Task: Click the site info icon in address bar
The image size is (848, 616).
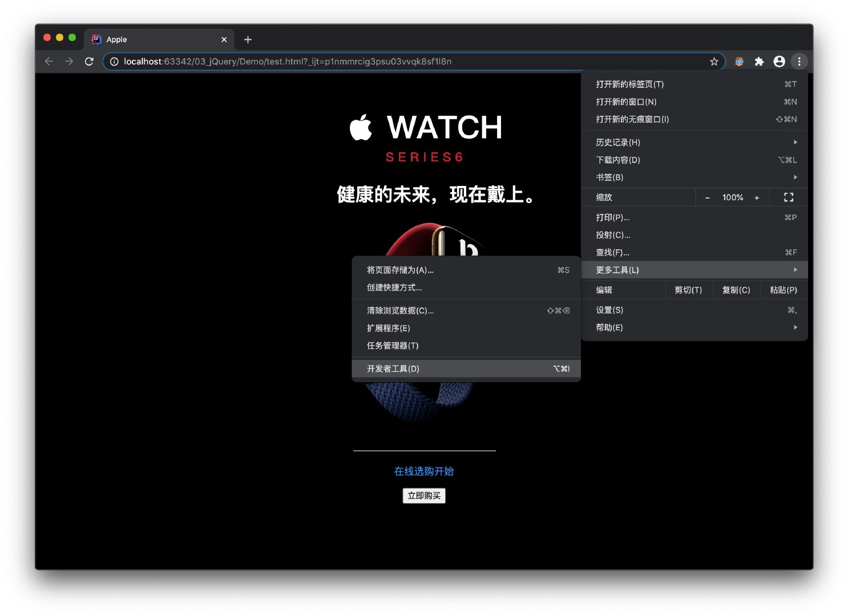Action: [x=114, y=62]
